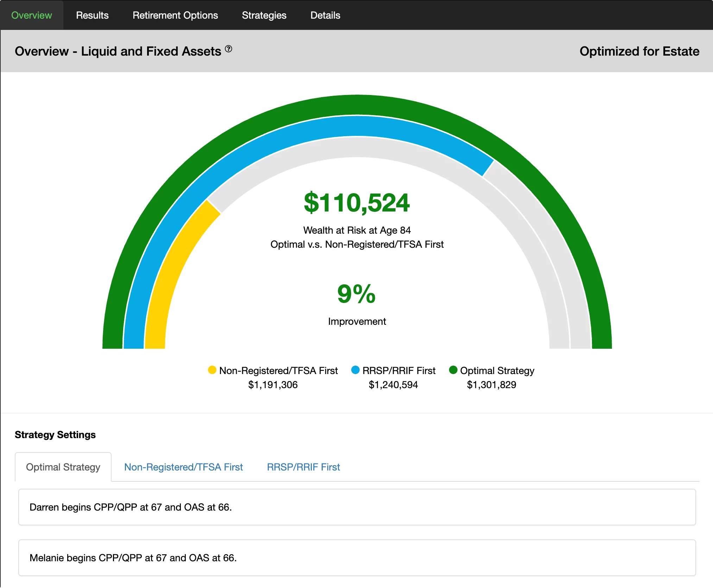Show Non-Registered/TFSA First strategy settings
The image size is (713, 588).
point(183,467)
